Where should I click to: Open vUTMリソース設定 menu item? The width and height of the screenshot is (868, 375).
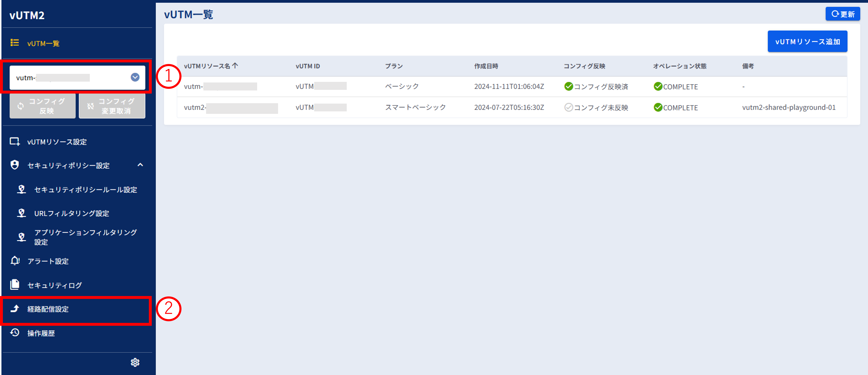57,142
